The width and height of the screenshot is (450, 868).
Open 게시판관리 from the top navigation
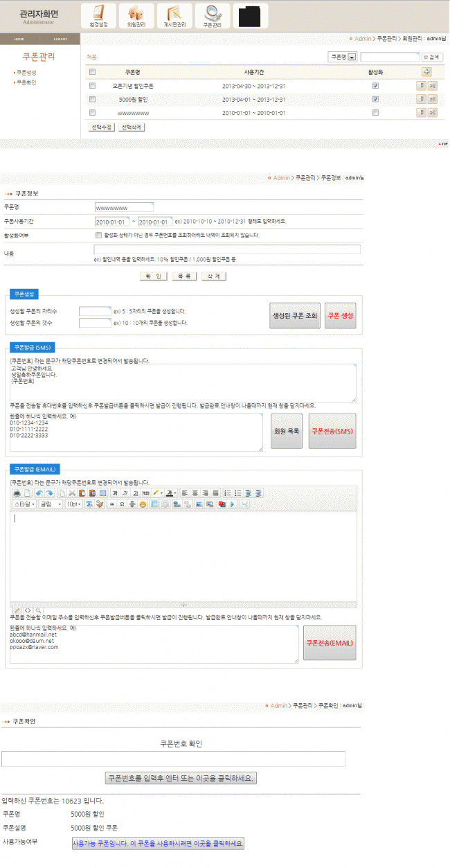[174, 15]
